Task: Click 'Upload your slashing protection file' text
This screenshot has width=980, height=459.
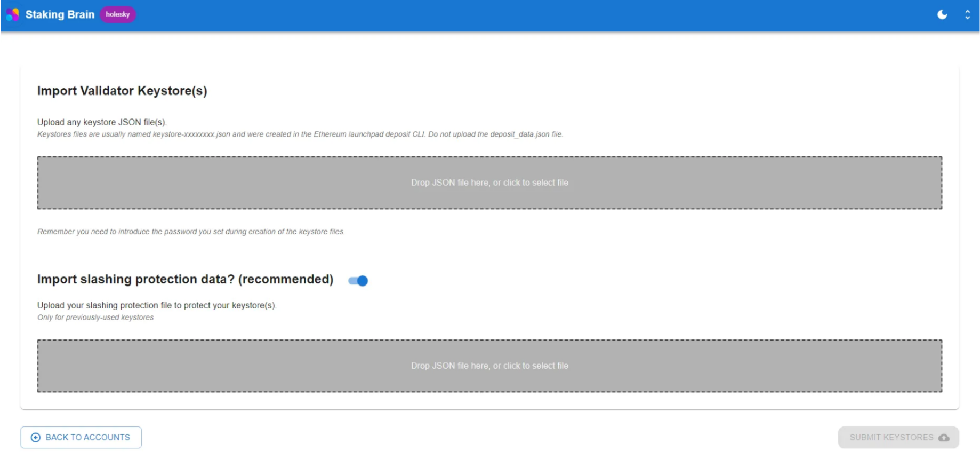Action: pos(157,305)
